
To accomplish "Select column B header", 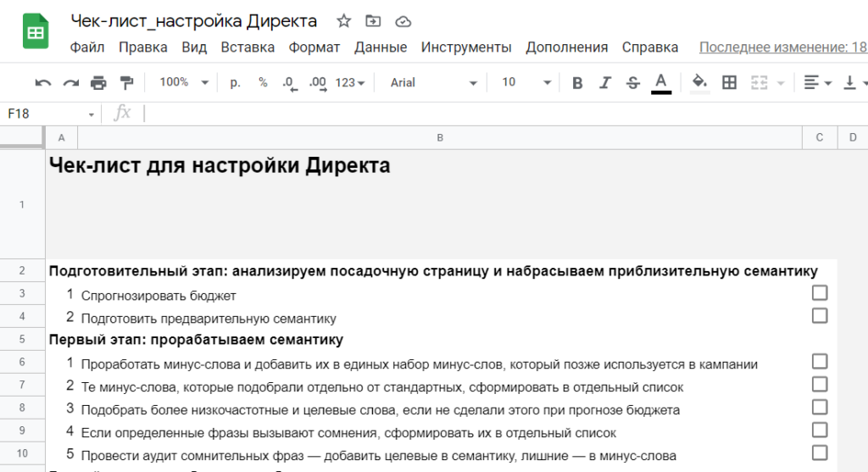I will click(x=440, y=138).
